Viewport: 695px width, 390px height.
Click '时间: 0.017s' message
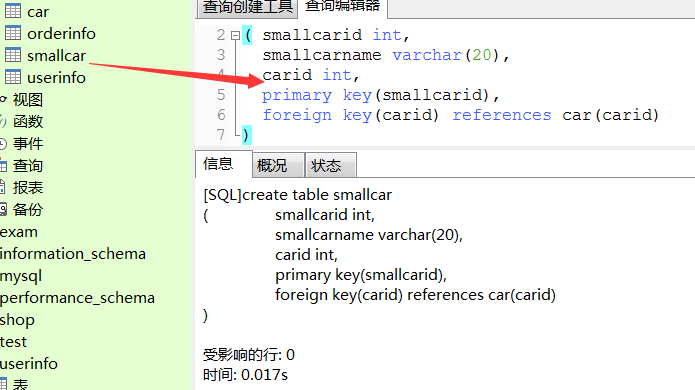[x=245, y=375]
